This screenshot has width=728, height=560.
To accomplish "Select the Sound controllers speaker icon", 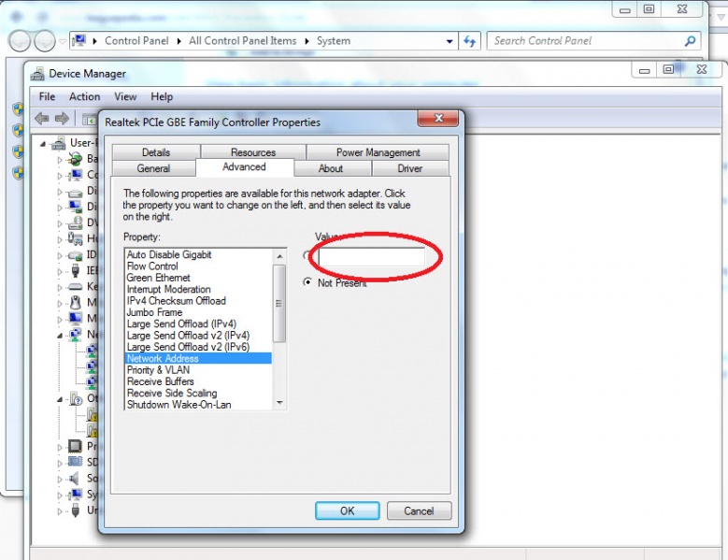I will [x=73, y=478].
